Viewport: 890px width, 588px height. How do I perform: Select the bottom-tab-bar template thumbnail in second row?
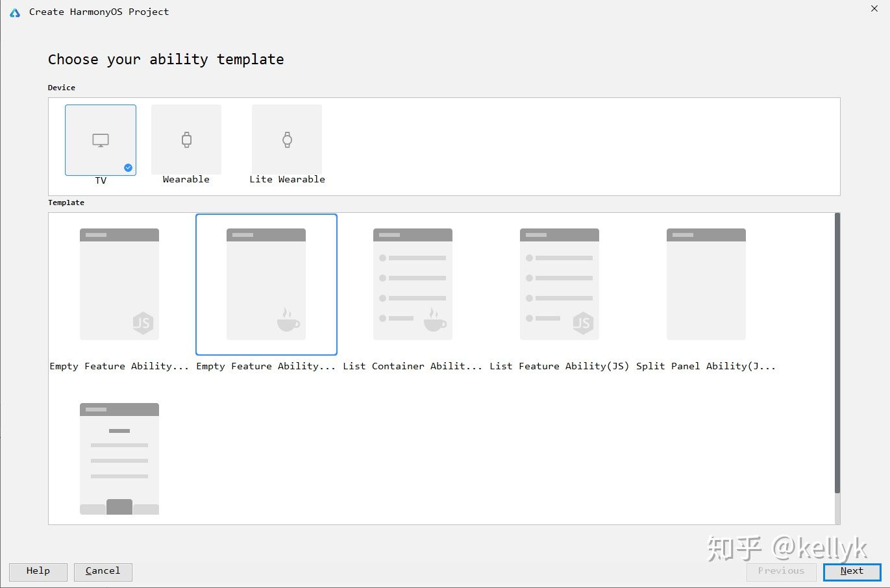click(119, 459)
